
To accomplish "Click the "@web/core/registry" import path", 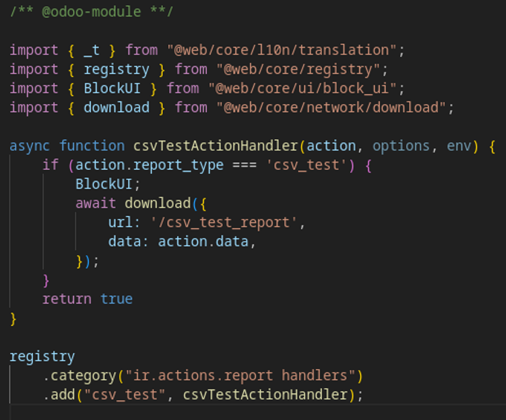I will click(x=298, y=70).
